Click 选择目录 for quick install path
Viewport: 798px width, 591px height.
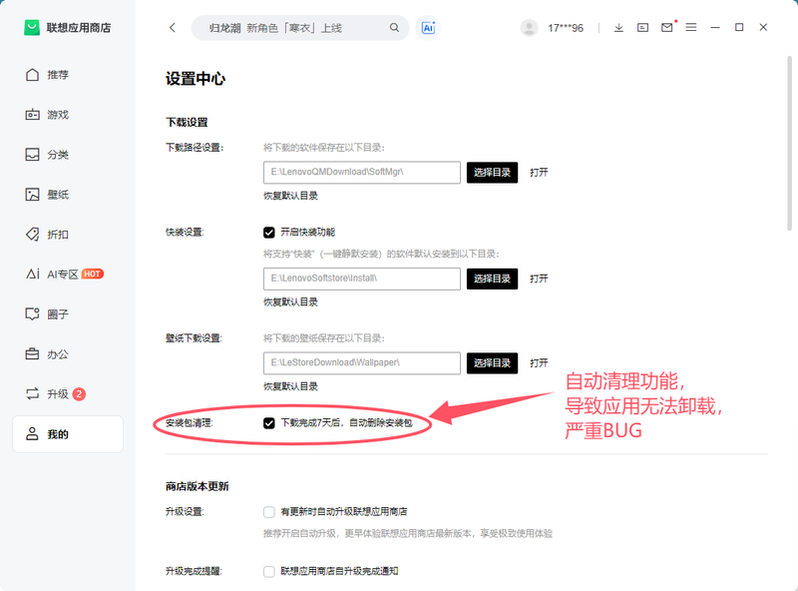point(492,278)
